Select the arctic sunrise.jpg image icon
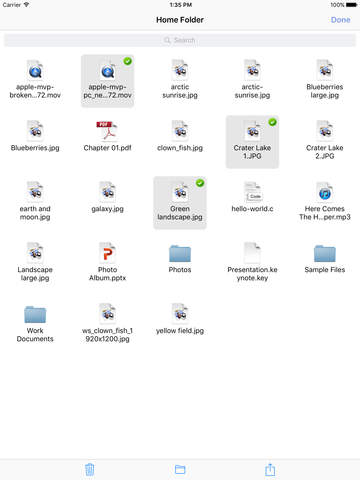Viewport: 360px width, 480px height. 180,70
